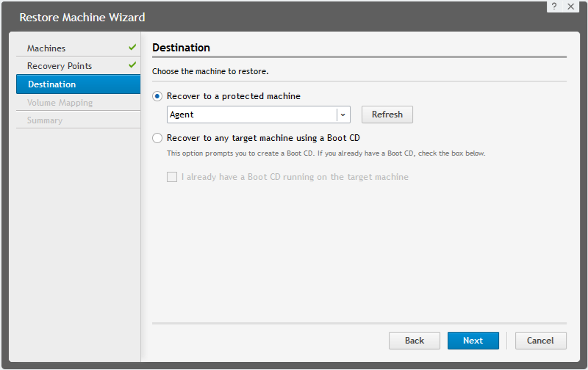Screen dimensions: 588x370
Task: Select the Destination step in sidebar
Action: (x=51, y=84)
